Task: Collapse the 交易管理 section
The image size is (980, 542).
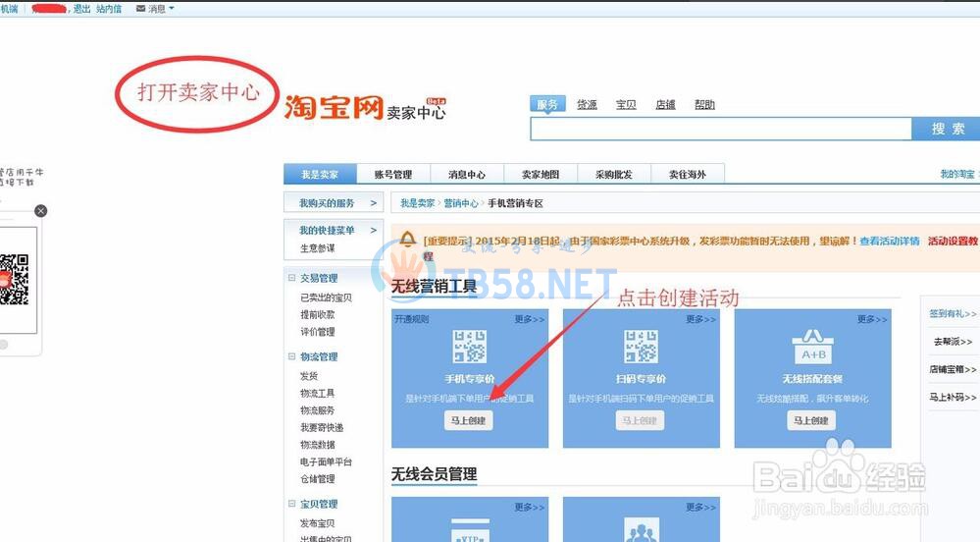Action: 292,277
